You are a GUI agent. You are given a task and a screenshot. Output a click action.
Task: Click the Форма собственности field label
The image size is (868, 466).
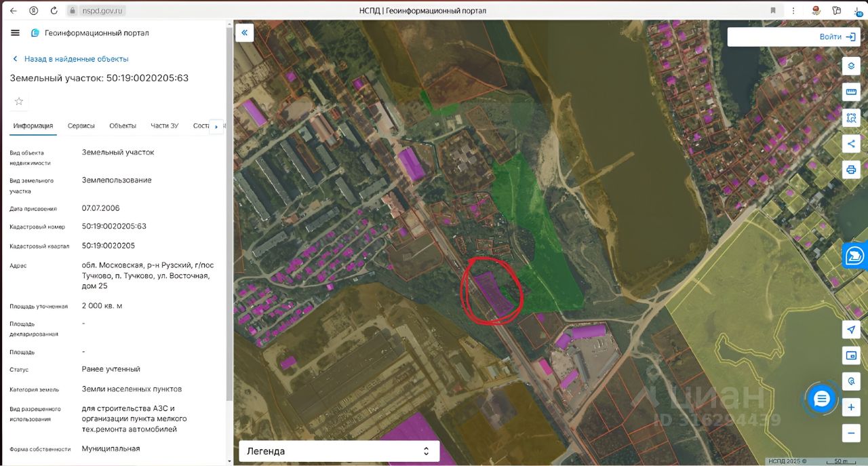point(40,449)
